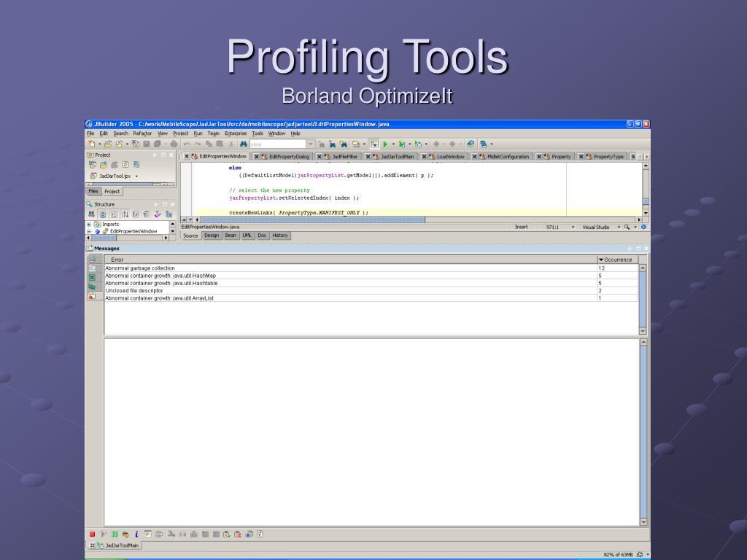Click the Debug project icon
The height and width of the screenshot is (560, 747).
click(x=402, y=144)
